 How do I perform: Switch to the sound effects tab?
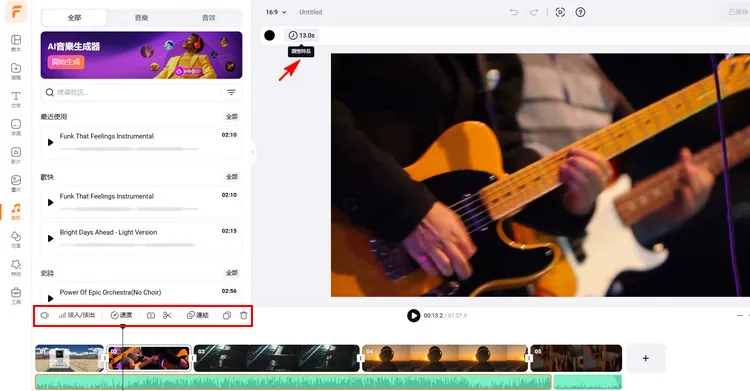coord(209,18)
